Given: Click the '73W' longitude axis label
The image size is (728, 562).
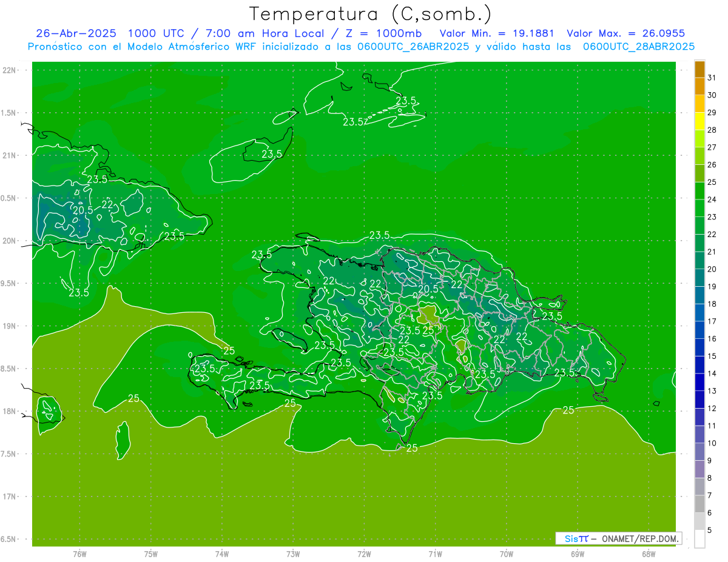Looking at the screenshot, I should (x=293, y=554).
